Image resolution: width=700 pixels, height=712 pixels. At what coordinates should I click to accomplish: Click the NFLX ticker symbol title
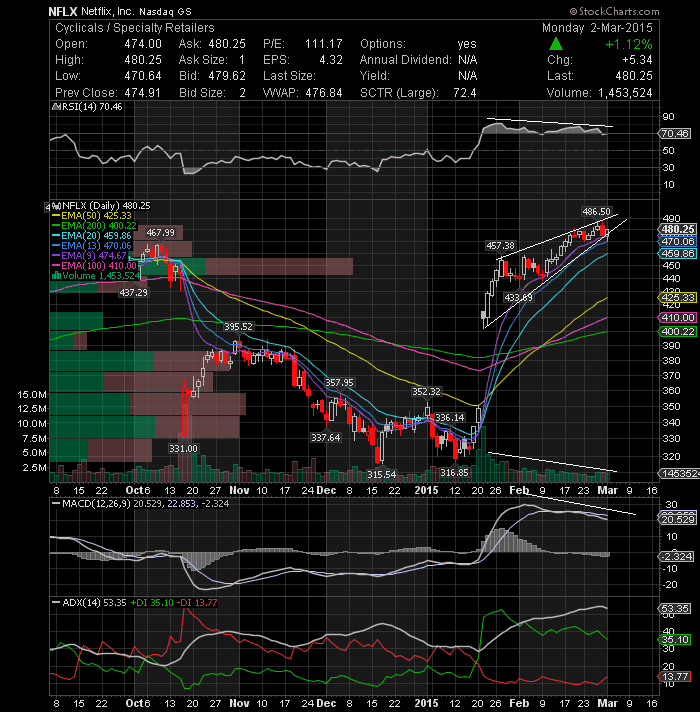63,11
